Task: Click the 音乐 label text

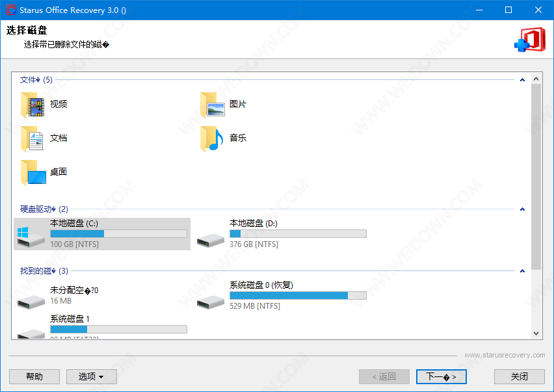Action: point(238,138)
